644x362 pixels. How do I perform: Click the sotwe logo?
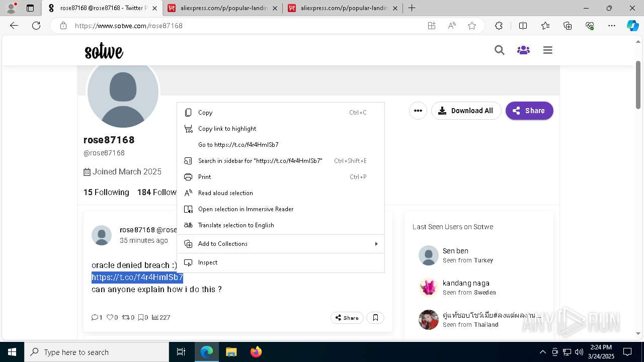pos(104,51)
